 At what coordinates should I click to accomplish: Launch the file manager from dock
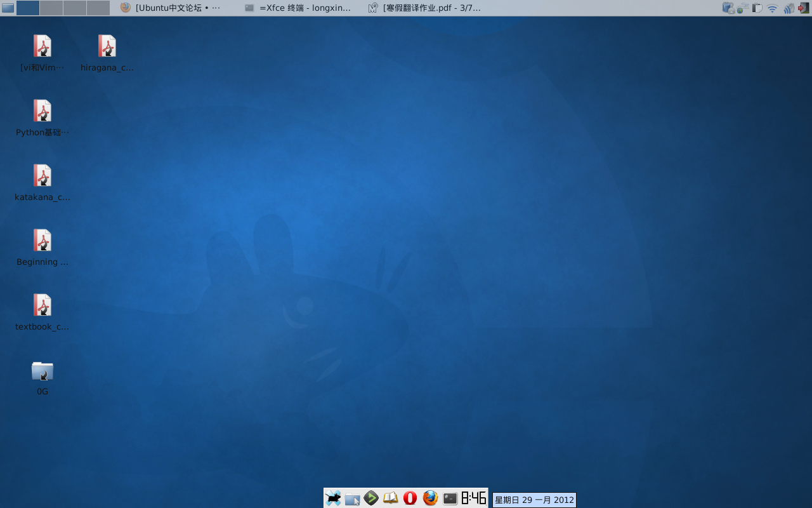point(353,498)
